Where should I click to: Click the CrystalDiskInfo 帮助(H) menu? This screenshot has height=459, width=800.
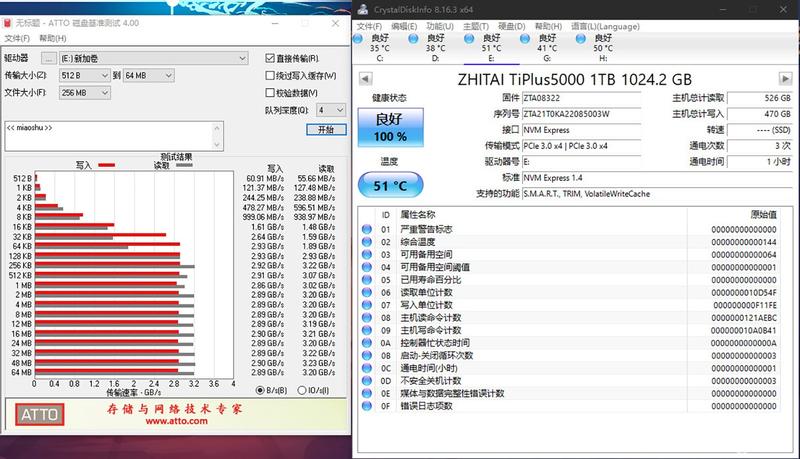click(548, 27)
